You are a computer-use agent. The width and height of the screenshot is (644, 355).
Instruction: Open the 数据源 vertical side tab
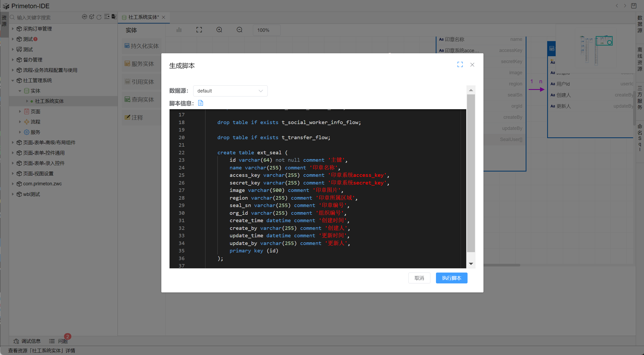[x=640, y=24]
